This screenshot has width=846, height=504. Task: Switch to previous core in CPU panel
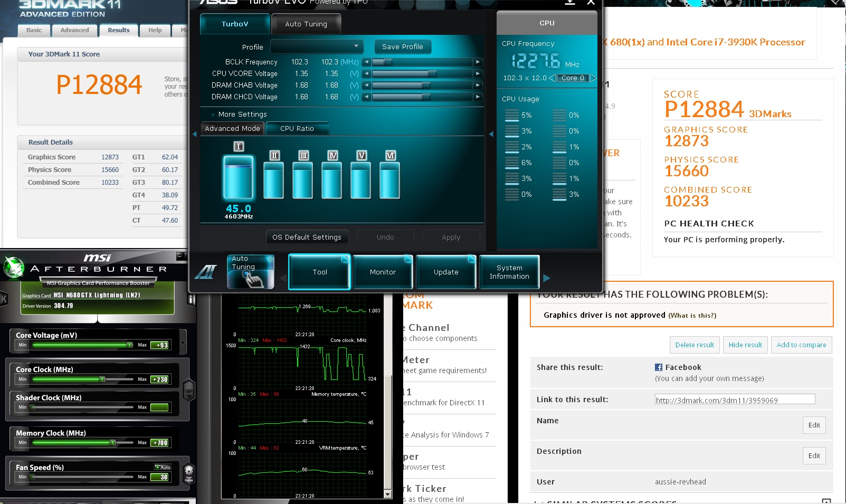[x=552, y=78]
